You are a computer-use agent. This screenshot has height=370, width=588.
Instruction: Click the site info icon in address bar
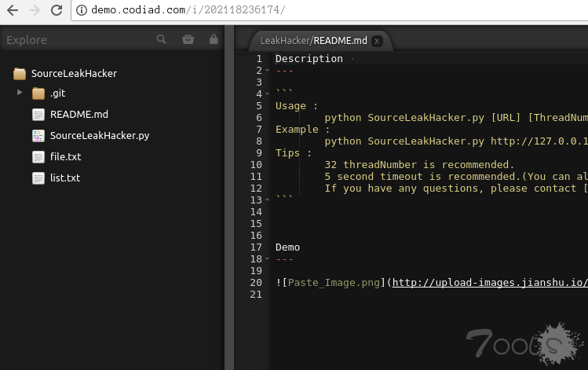[82, 10]
